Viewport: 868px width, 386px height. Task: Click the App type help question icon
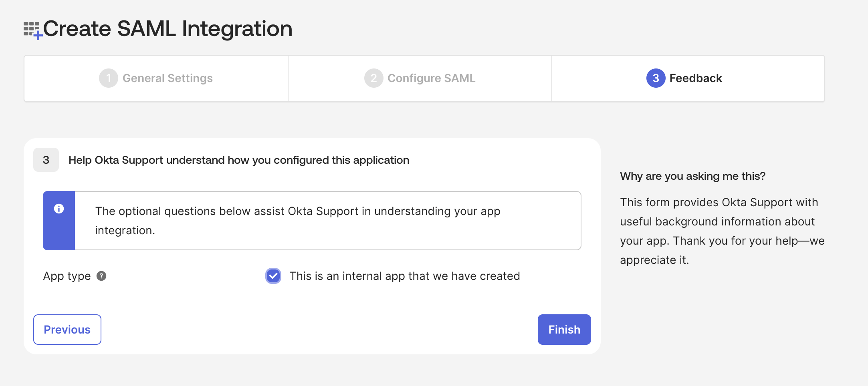click(x=101, y=276)
